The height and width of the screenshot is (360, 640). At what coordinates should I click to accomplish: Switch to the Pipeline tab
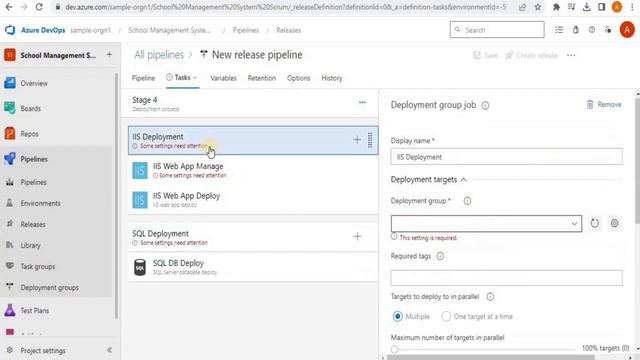click(x=143, y=78)
